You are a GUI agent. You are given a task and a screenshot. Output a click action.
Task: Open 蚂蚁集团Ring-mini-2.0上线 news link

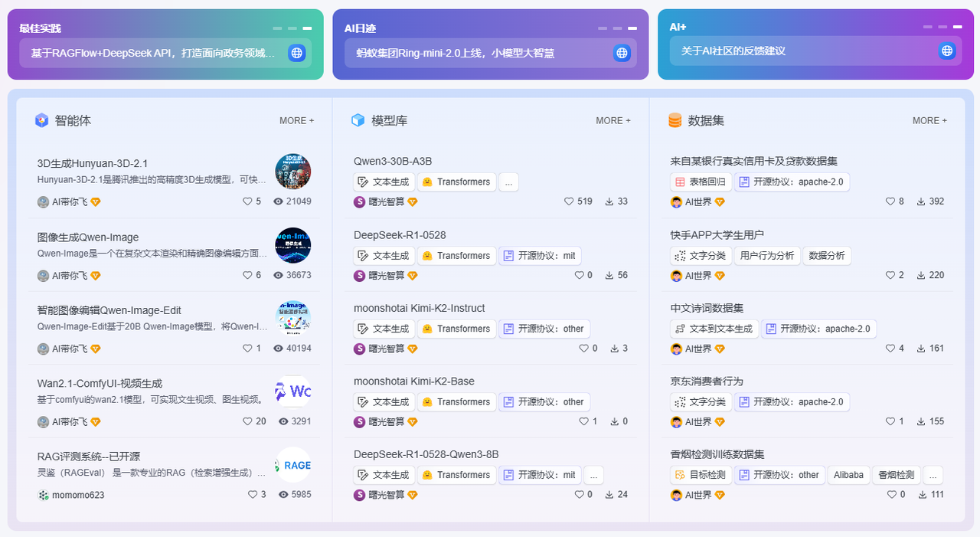click(x=456, y=53)
